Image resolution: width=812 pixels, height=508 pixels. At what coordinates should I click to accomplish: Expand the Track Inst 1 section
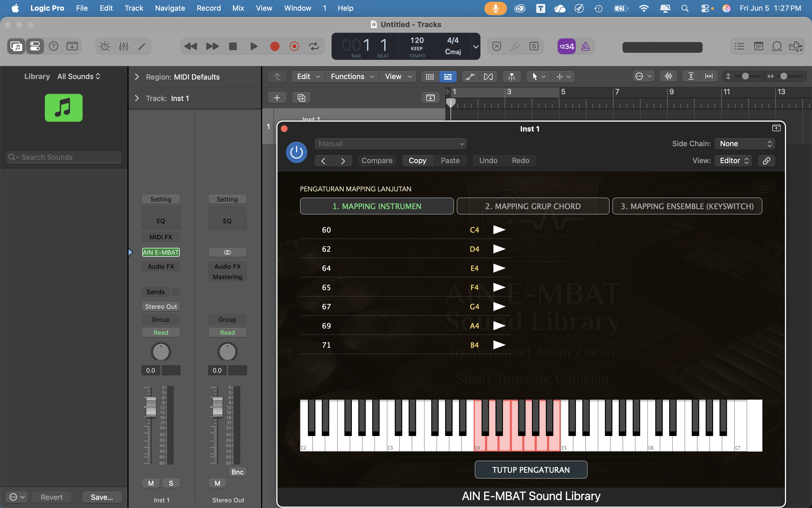(x=137, y=98)
